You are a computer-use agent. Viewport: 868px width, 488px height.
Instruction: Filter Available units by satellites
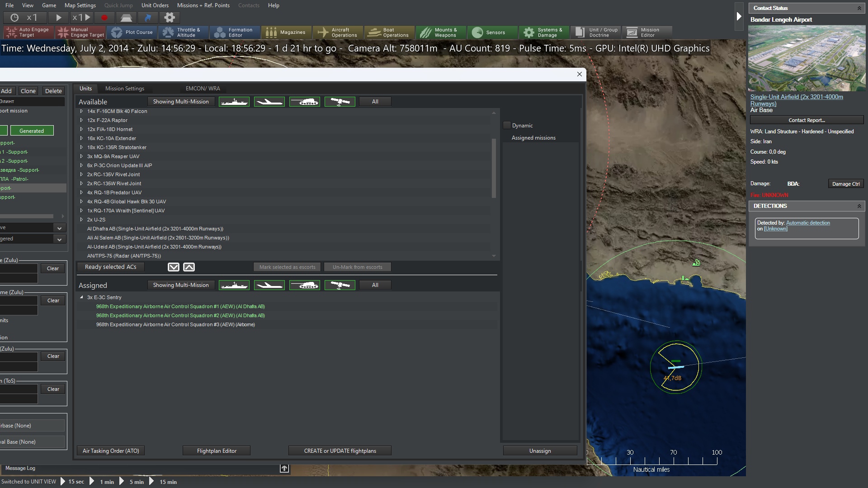pos(340,102)
